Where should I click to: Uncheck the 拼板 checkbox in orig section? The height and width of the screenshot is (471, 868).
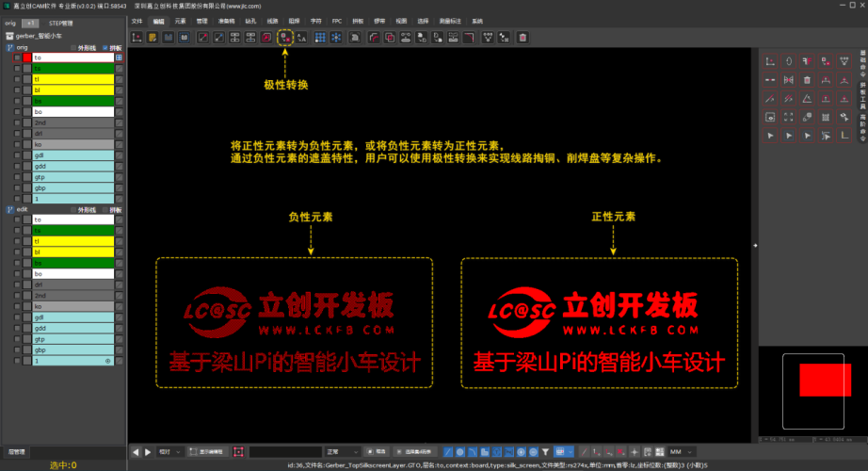click(x=105, y=48)
